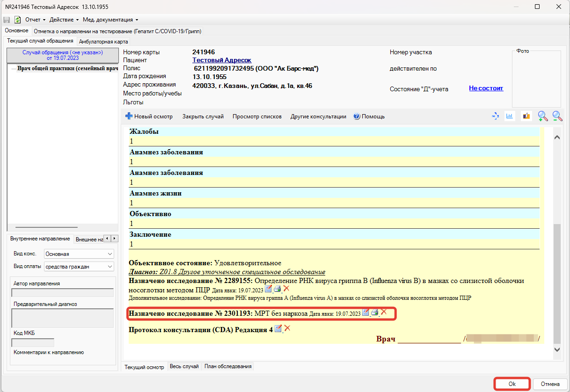
Task: Click the Заключение section header
Action: pos(334,234)
